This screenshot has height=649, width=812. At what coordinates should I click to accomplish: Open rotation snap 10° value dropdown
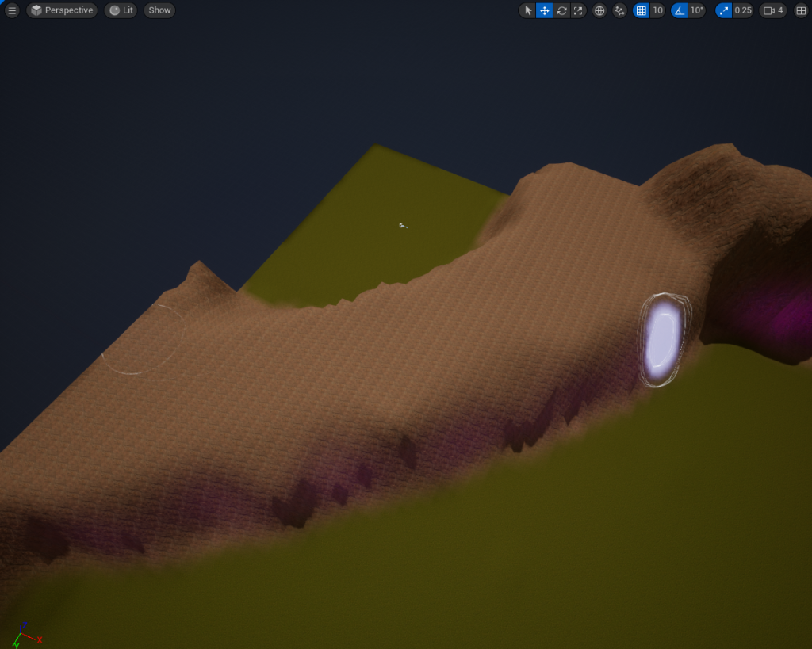696,10
